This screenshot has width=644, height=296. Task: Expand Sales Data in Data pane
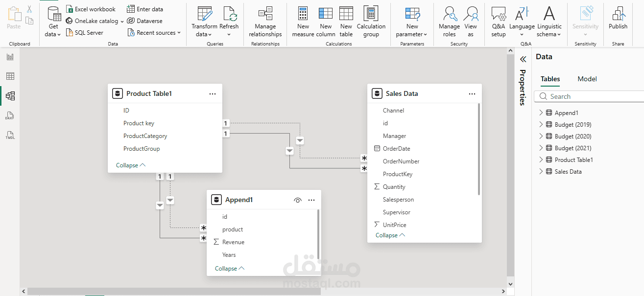[x=541, y=171]
